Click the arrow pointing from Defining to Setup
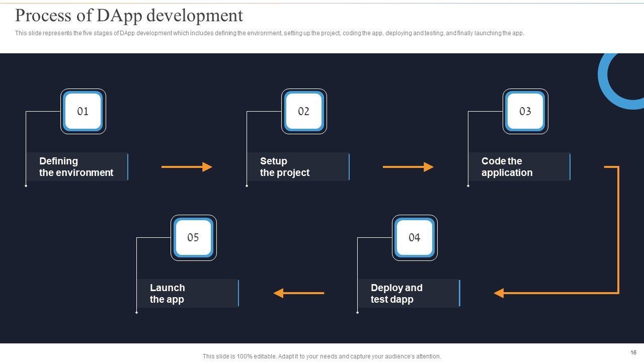 click(x=187, y=167)
